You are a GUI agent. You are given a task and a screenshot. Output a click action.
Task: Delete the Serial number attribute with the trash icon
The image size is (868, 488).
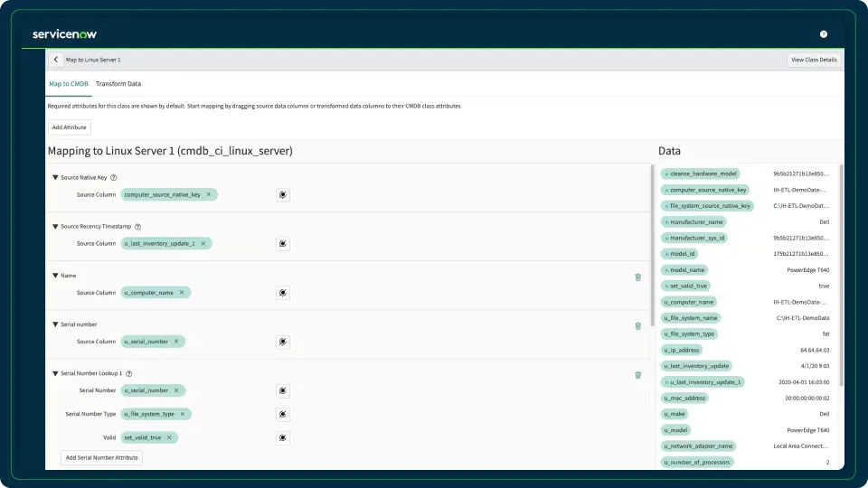[x=637, y=326]
